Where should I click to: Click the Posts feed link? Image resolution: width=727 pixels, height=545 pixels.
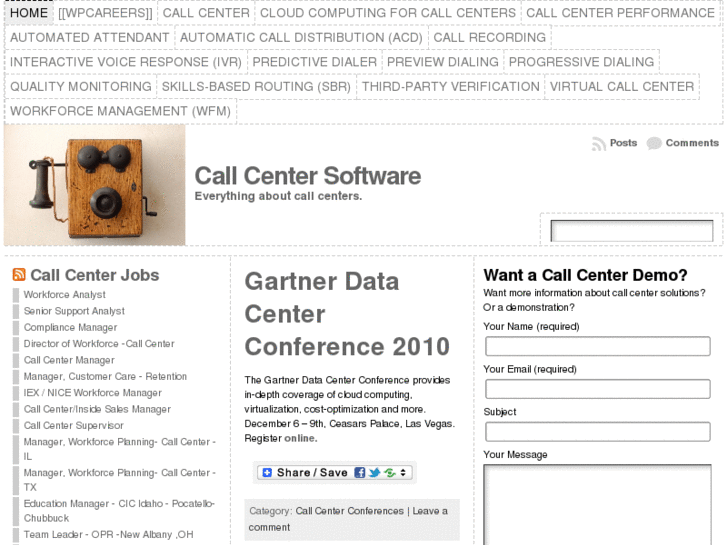(x=623, y=143)
